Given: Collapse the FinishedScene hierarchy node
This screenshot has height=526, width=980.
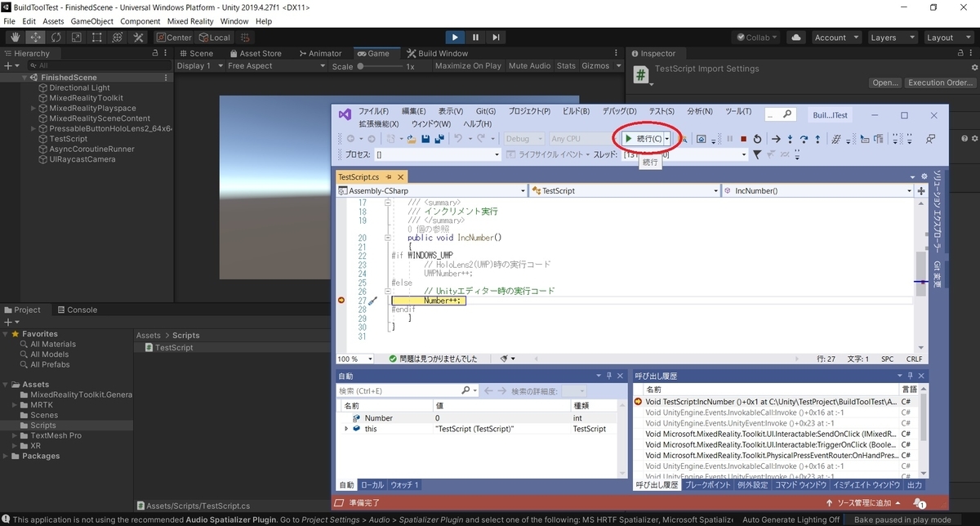Looking at the screenshot, I should pos(25,78).
